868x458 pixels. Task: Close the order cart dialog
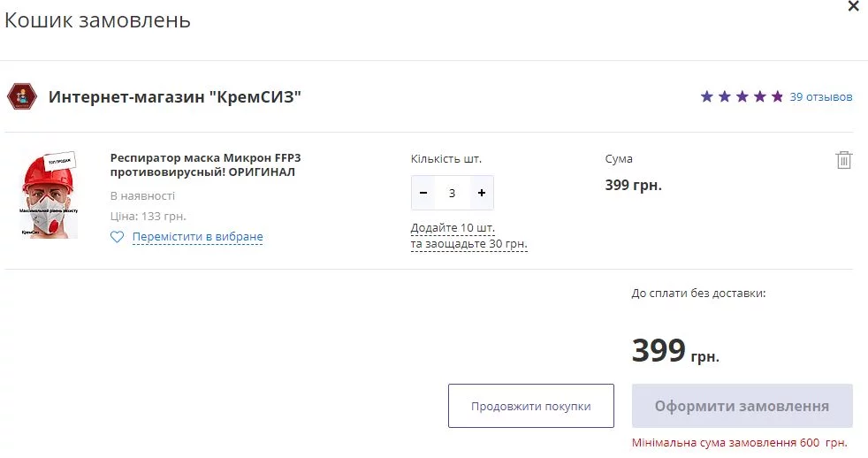tap(853, 7)
